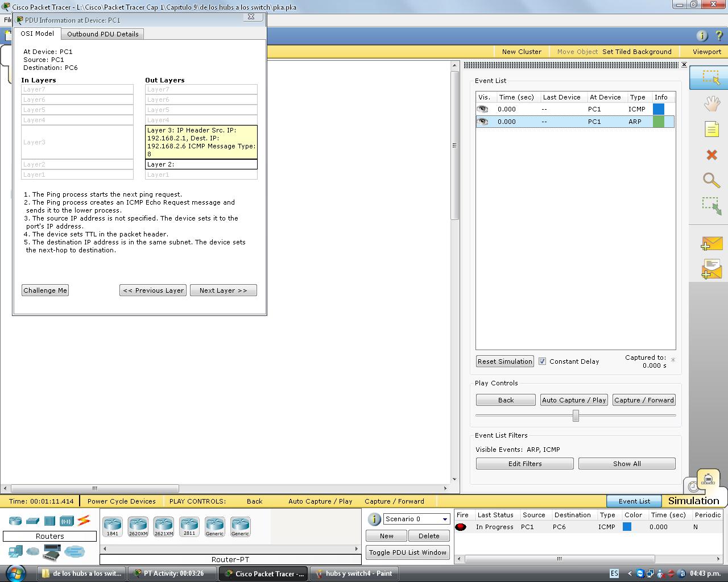
Task: Pick the 1841 router model
Action: pyautogui.click(x=113, y=527)
